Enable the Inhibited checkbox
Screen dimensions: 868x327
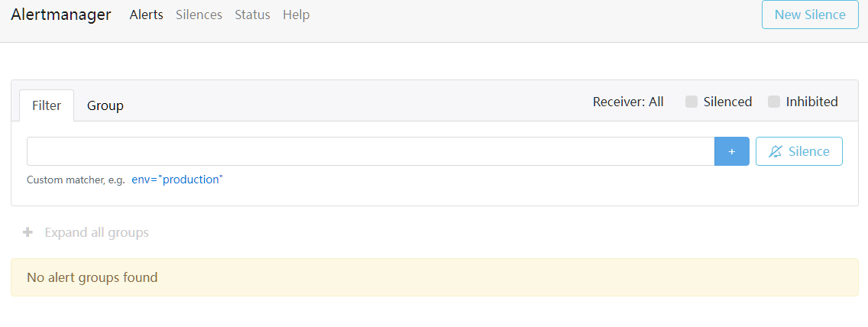pyautogui.click(x=774, y=102)
